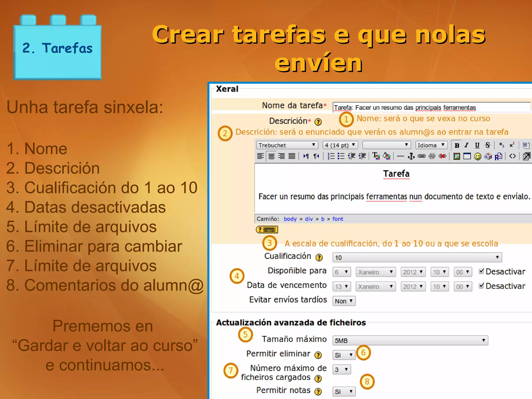Click the font link in Camiño path

pos(338,219)
